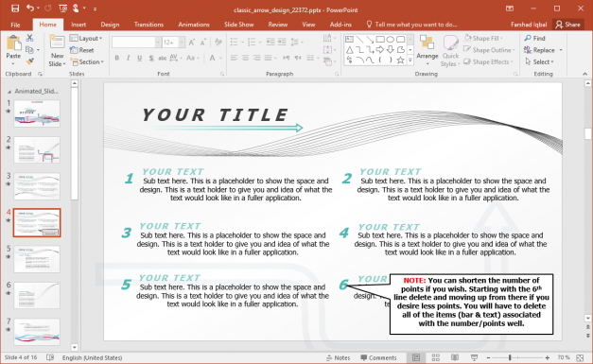The width and height of the screenshot is (593, 364).
Task: Click the Paste clipboard icon
Action: pos(13,43)
